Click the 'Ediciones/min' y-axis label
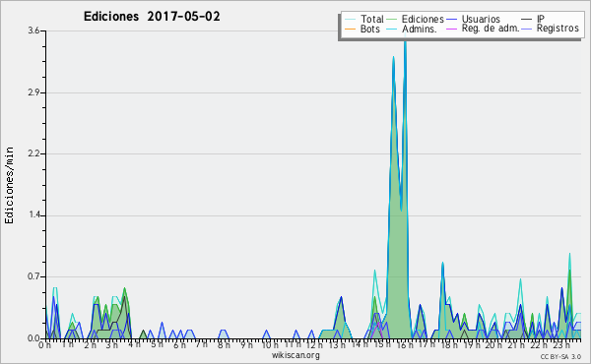The height and width of the screenshot is (364, 591). point(9,185)
